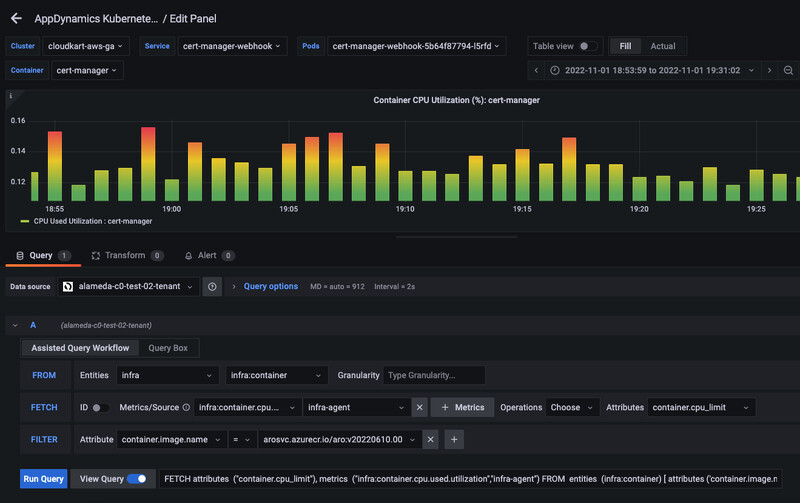Remove the container.image.name filter
The width and height of the screenshot is (800, 503).
429,439
